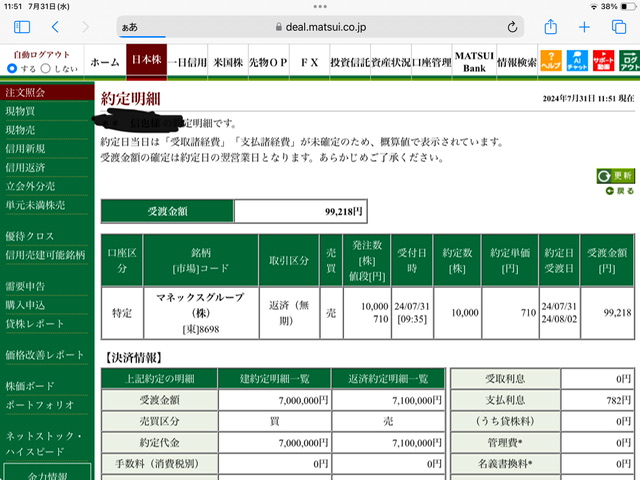Open the 口座管理 tab

click(x=432, y=62)
